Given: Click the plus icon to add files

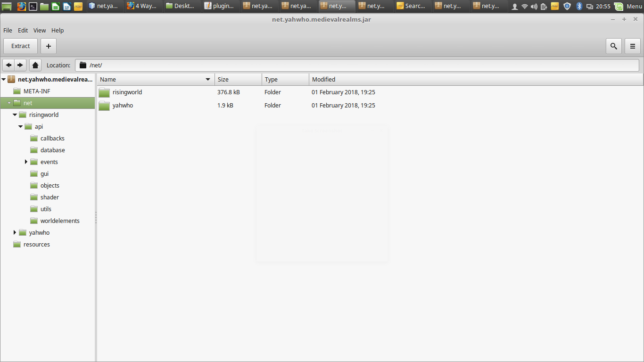Looking at the screenshot, I should 49,46.
